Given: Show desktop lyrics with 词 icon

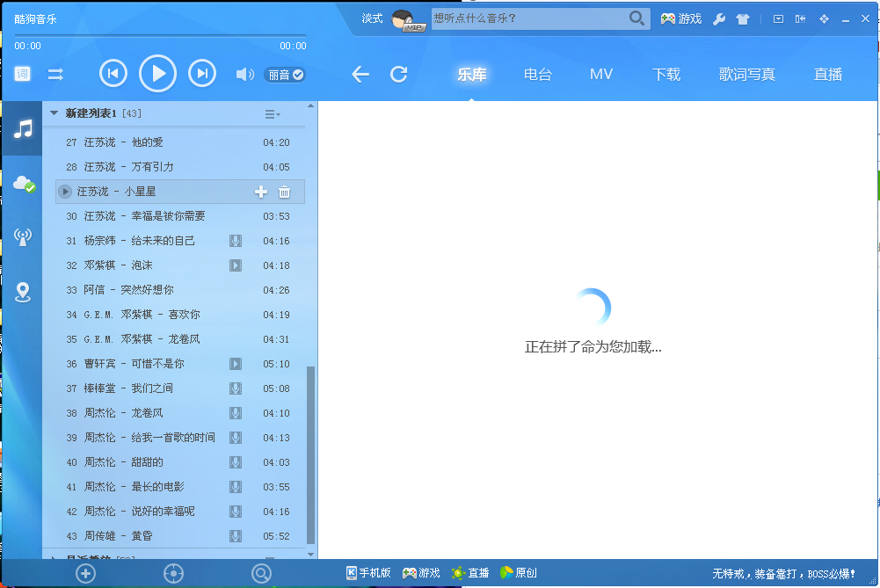Looking at the screenshot, I should pos(23,74).
